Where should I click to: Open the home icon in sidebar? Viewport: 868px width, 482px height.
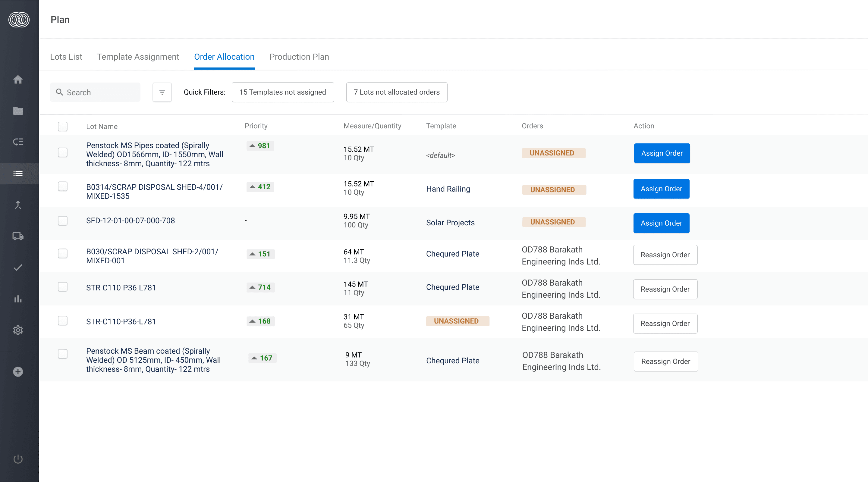pos(18,80)
